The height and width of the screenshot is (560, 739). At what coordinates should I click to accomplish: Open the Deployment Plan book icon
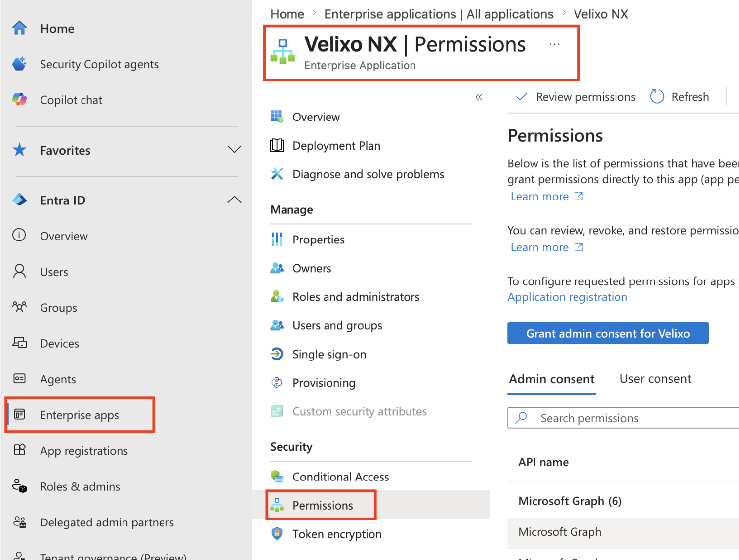(277, 145)
